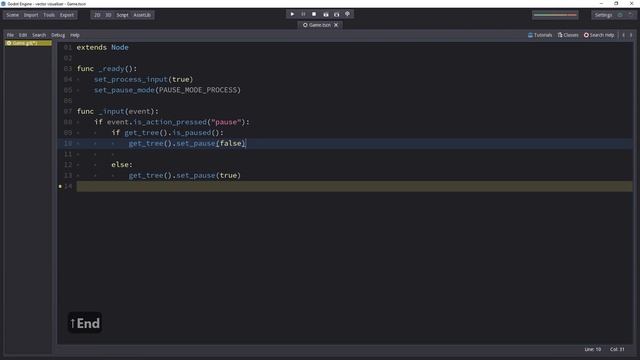Open the Tutorials link

pyautogui.click(x=540, y=35)
